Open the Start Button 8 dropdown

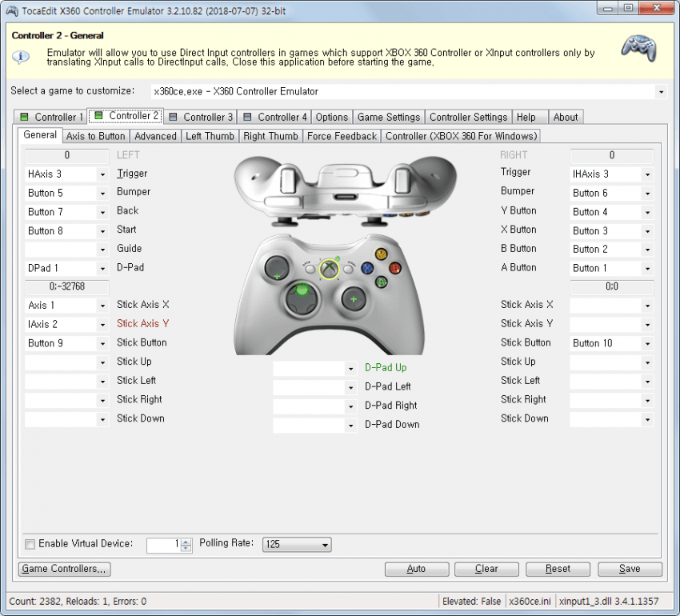tap(102, 231)
